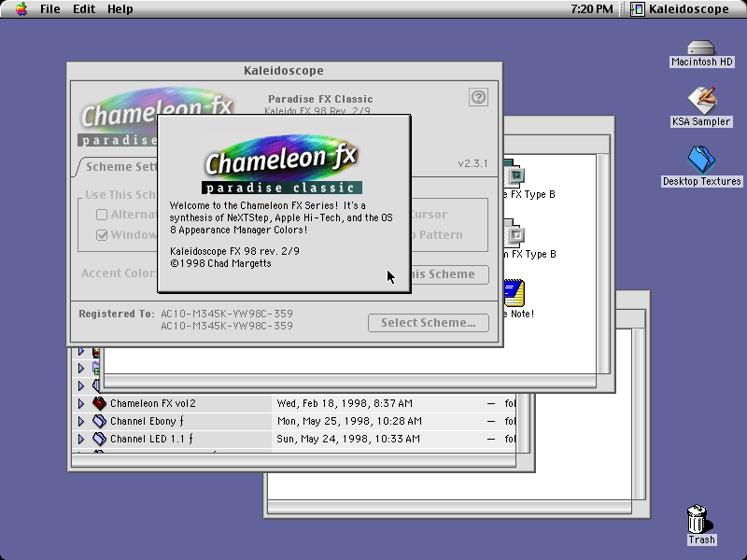
Task: Open the Edit menu
Action: click(x=84, y=8)
